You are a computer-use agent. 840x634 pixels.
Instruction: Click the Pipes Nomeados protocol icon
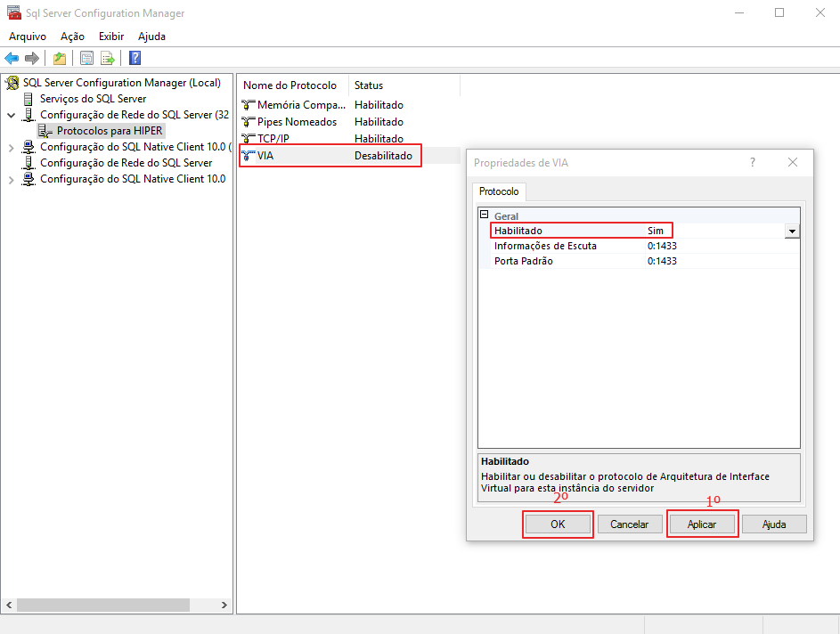click(x=249, y=122)
